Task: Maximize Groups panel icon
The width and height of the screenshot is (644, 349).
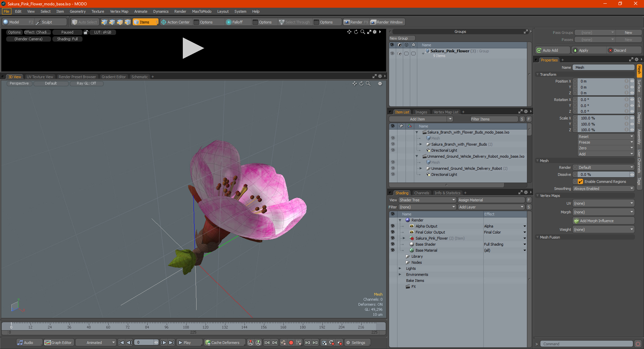Action: tap(526, 32)
